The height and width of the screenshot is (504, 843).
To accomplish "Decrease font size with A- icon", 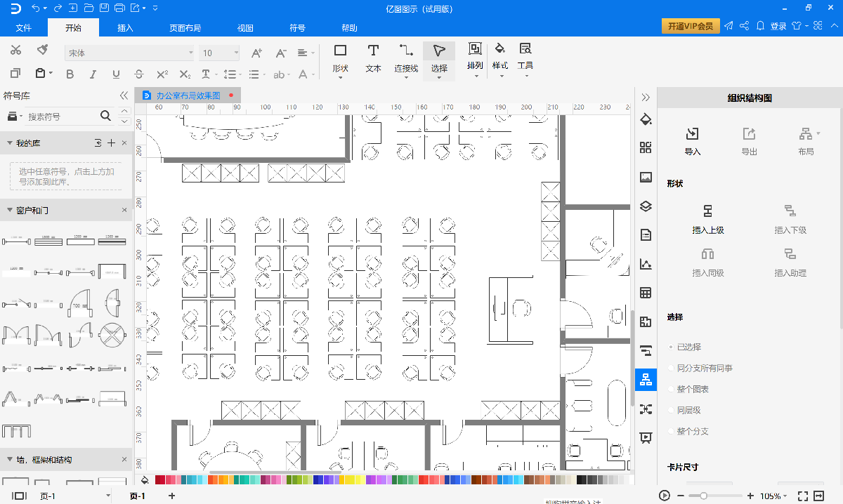I will pyautogui.click(x=280, y=53).
